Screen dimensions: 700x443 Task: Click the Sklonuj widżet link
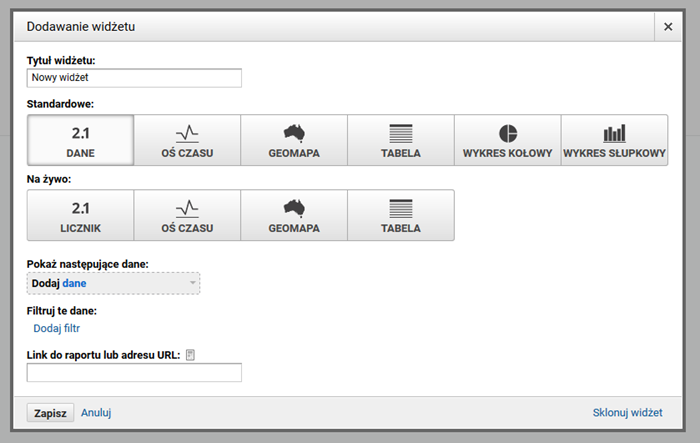coord(627,412)
